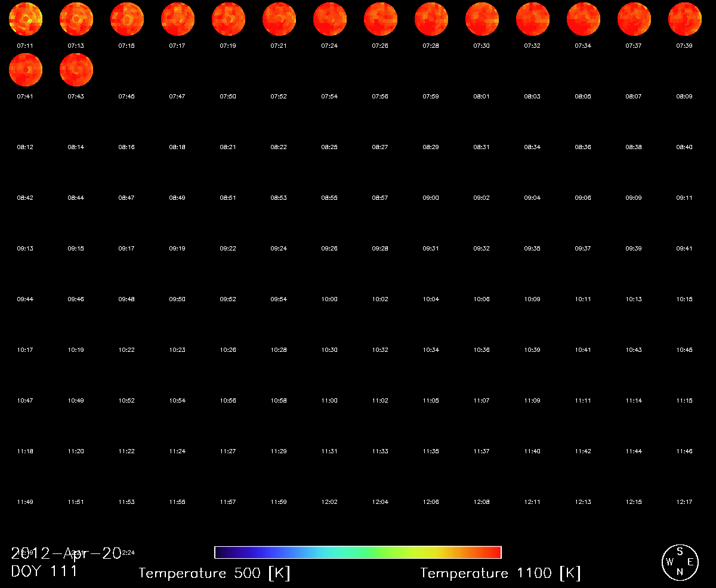The height and width of the screenshot is (588, 716).
Task: Click the rainbow temperature color bar
Action: (358, 553)
